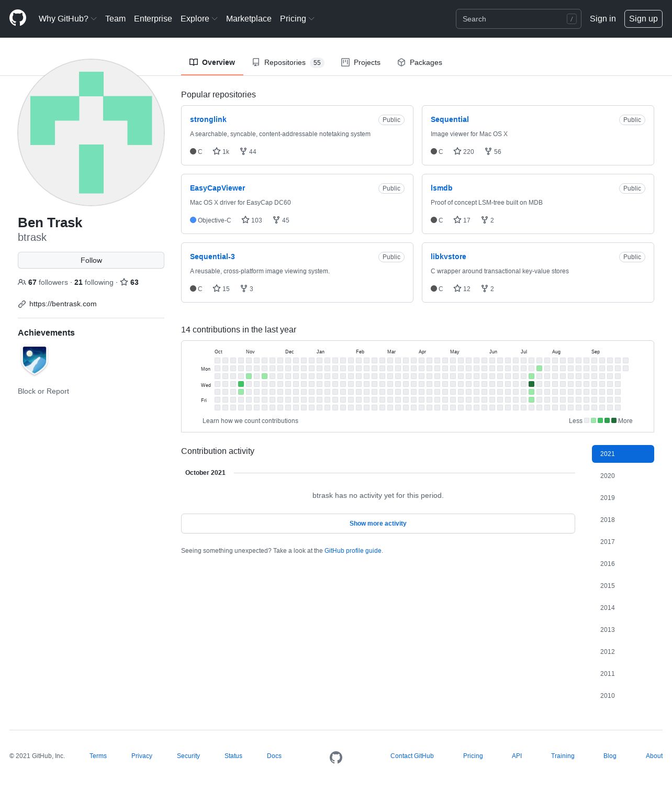Image resolution: width=672 pixels, height=790 pixels.
Task: View Sequential's 220 stars
Action: 464,151
